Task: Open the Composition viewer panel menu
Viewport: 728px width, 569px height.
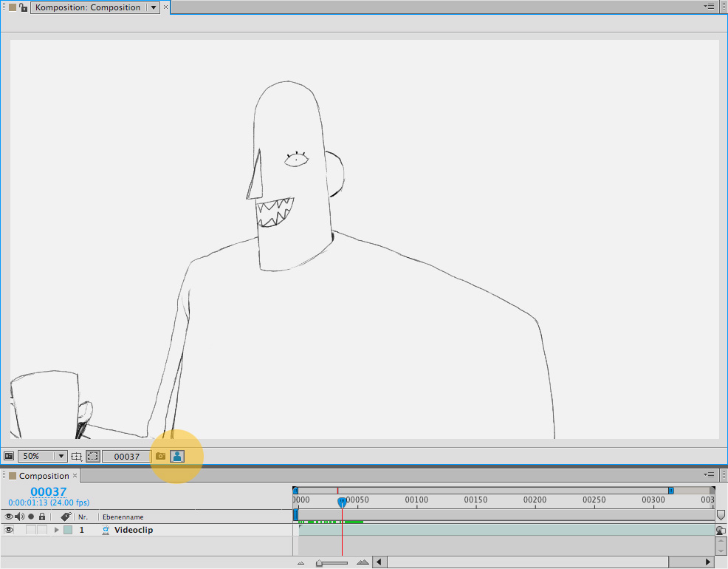Action: 709,7
